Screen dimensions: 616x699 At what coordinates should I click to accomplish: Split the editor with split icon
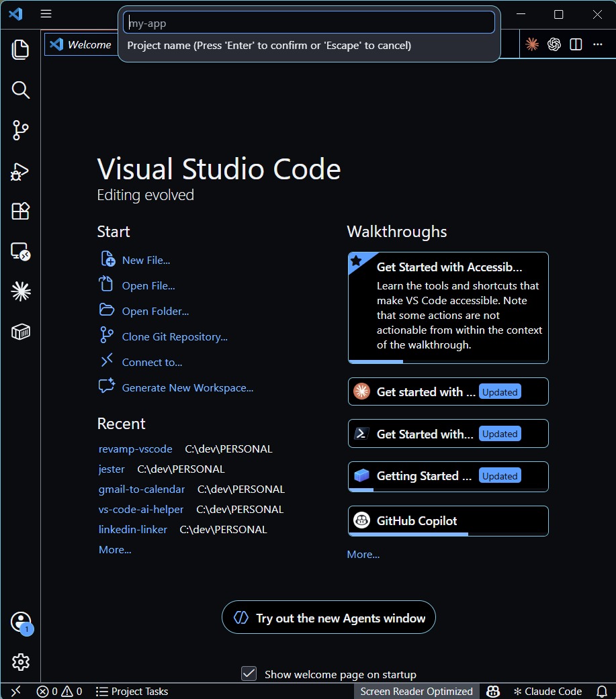(576, 44)
